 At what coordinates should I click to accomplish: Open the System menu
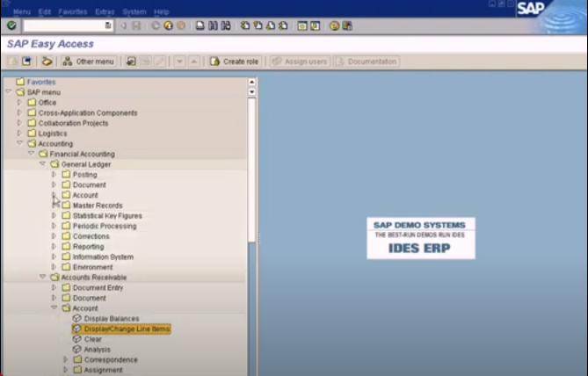coord(134,12)
